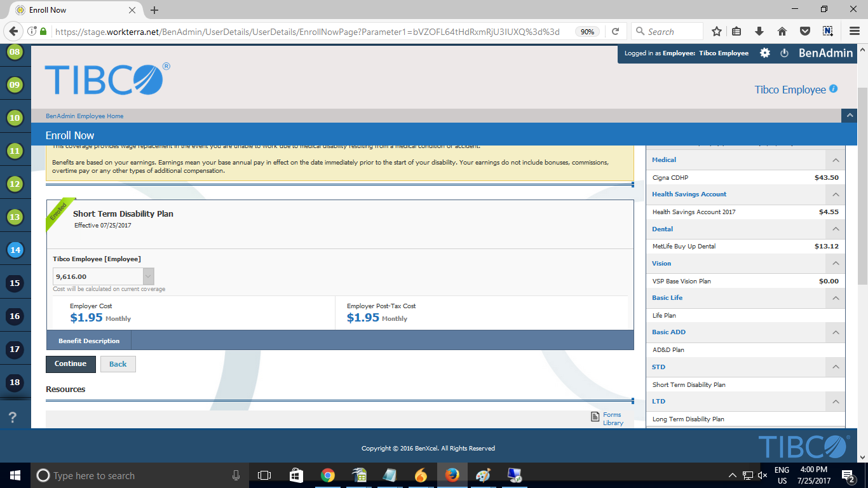Screen dimensions: 868x488
Task: Click the 90% zoom indicator
Action: (587, 31)
